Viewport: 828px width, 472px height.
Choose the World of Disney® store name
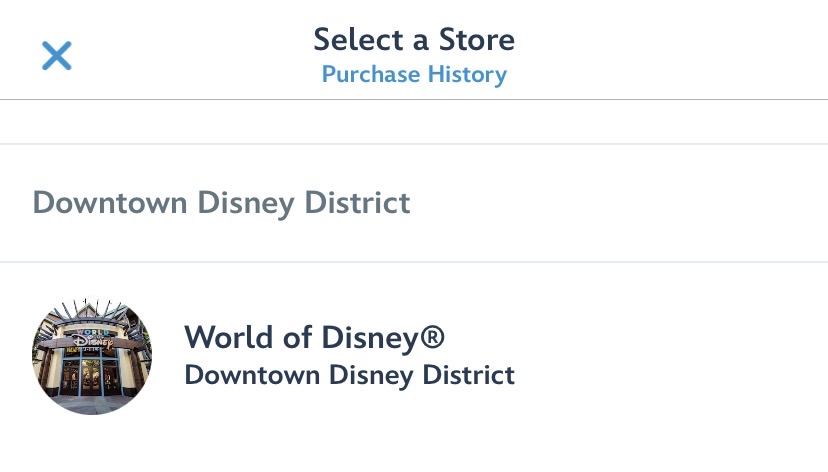click(314, 338)
